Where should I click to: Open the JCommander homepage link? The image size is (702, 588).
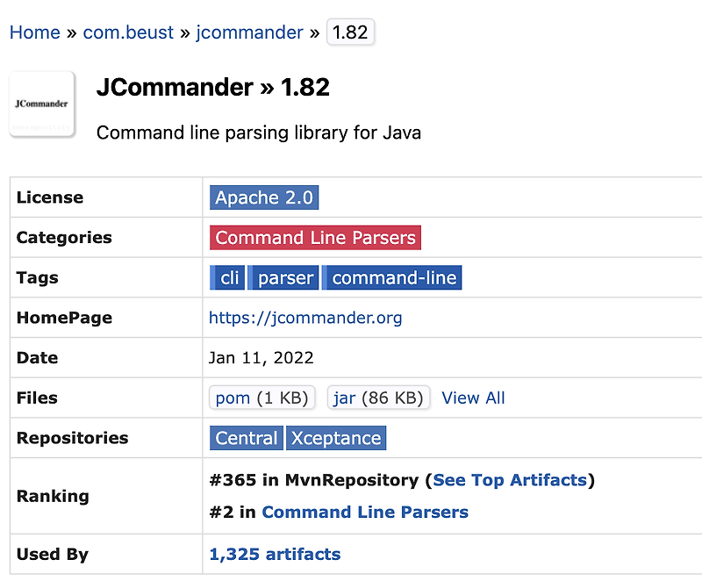point(305,318)
